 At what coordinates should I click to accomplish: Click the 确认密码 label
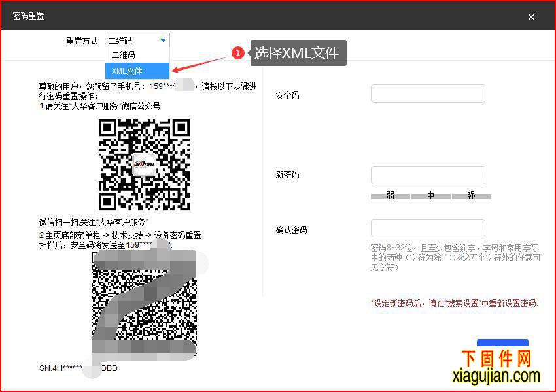pyautogui.click(x=291, y=230)
